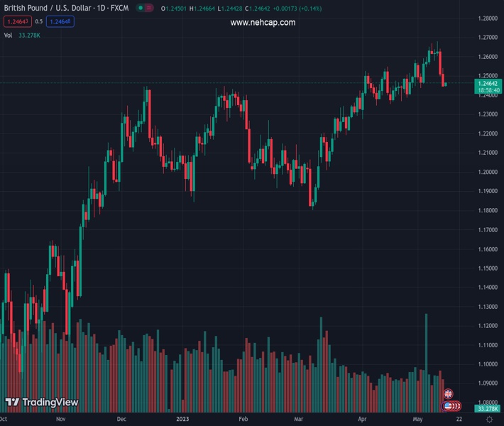This screenshot has width=504, height=426.
Task: Click the blue buy price 1.24648 button
Action: point(60,22)
